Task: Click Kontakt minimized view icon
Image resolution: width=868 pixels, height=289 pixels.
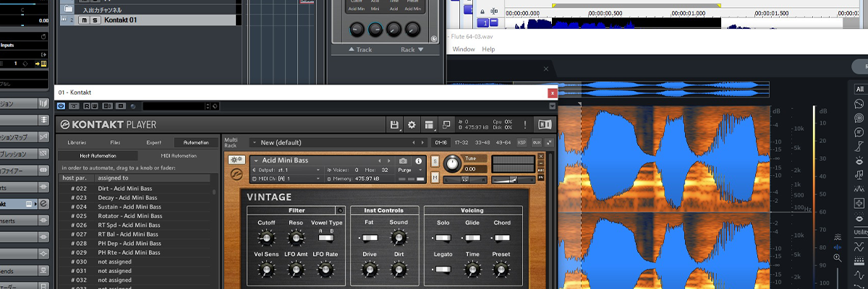Action: 446,124
